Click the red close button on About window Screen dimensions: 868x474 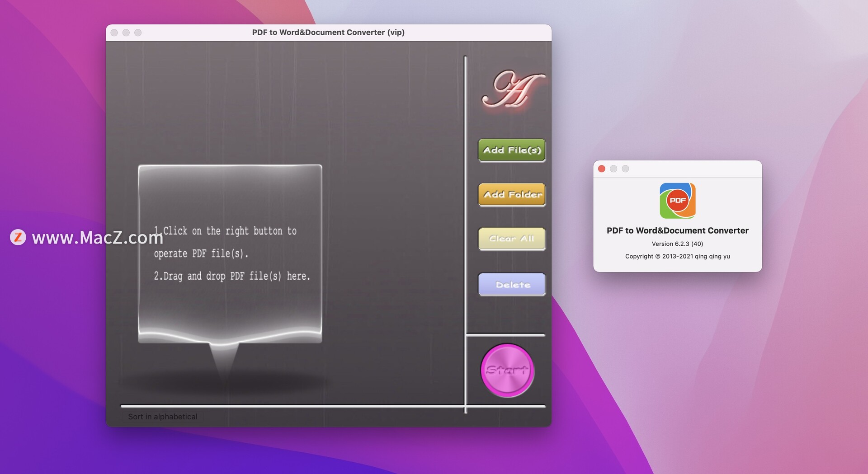601,169
